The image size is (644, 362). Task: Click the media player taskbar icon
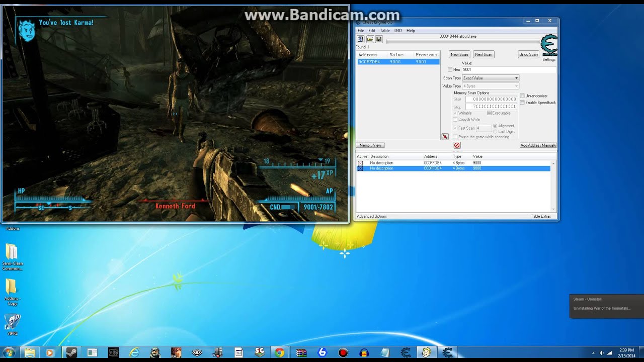pos(49,352)
